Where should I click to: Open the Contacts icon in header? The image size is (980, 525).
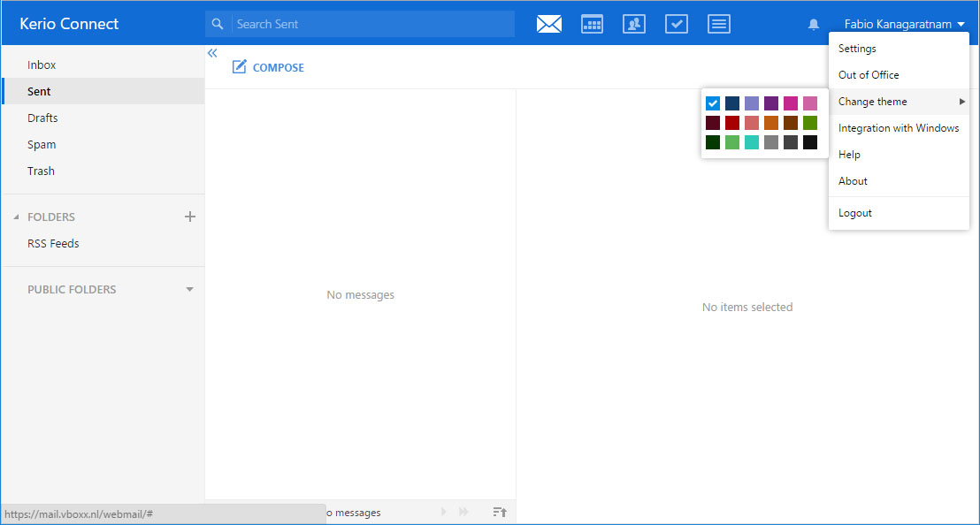pos(634,24)
